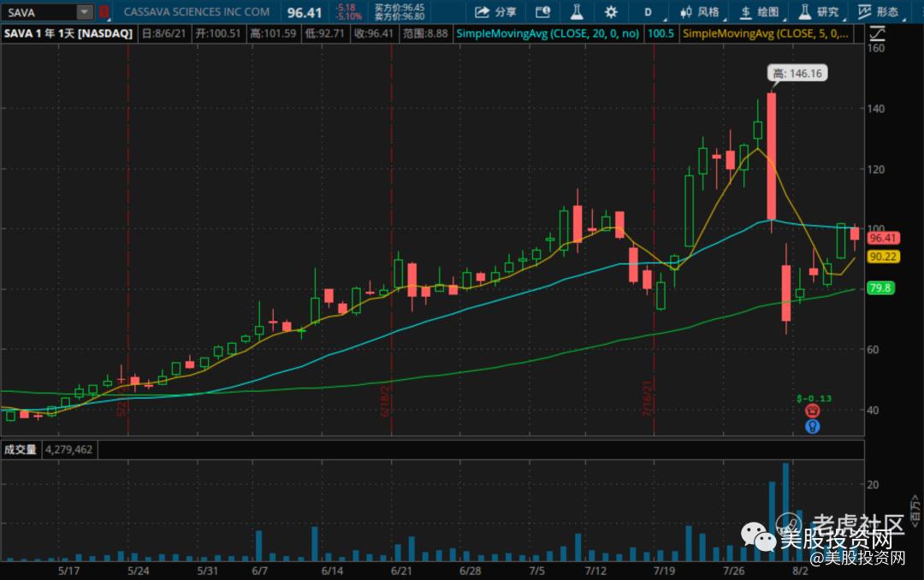Click the -5.18 price change value
The height and width of the screenshot is (580, 924).
pyautogui.click(x=346, y=8)
